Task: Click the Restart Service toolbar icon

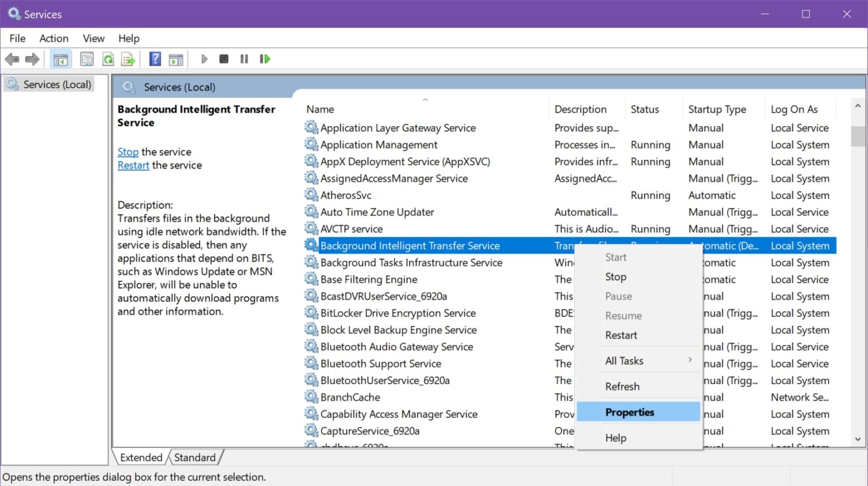Action: pos(264,59)
